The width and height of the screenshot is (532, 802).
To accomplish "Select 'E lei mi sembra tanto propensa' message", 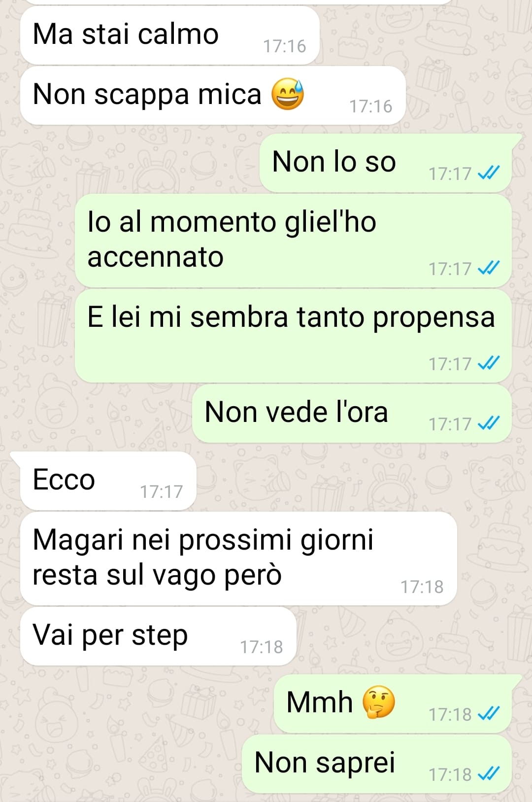I will click(x=293, y=336).
